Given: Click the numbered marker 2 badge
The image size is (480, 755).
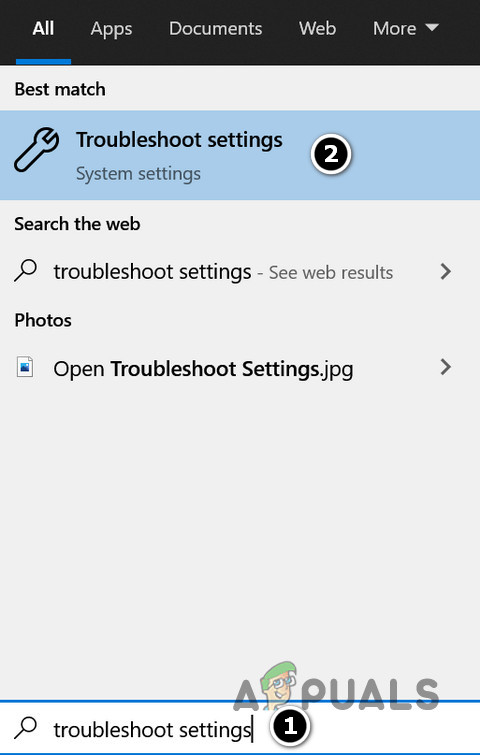Looking at the screenshot, I should point(331,155).
